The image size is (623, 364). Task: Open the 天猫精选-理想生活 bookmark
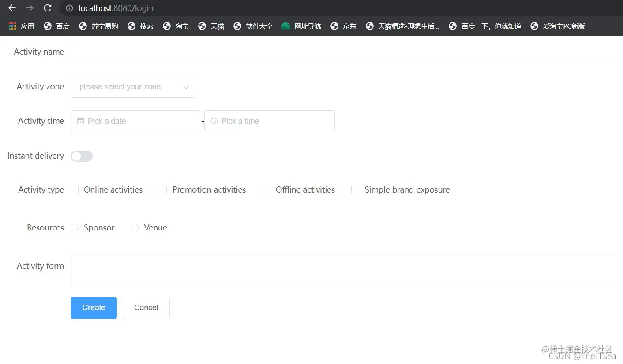coord(402,26)
